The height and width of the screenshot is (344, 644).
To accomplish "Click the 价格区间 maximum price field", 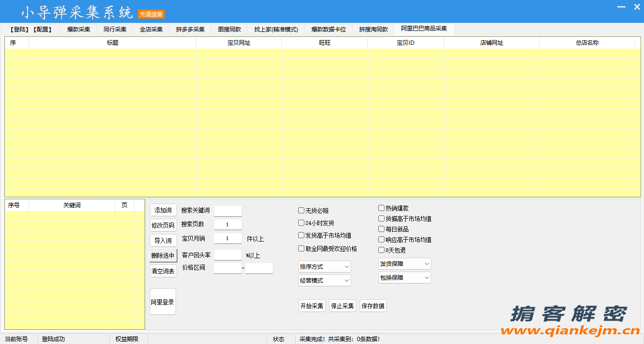I will 259,268.
